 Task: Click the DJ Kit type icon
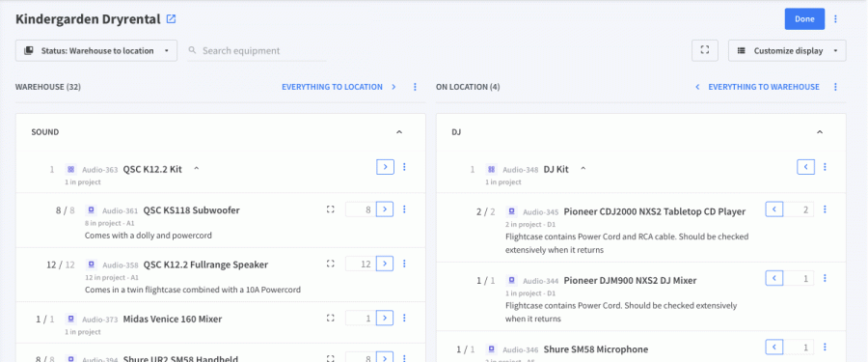[x=491, y=169]
